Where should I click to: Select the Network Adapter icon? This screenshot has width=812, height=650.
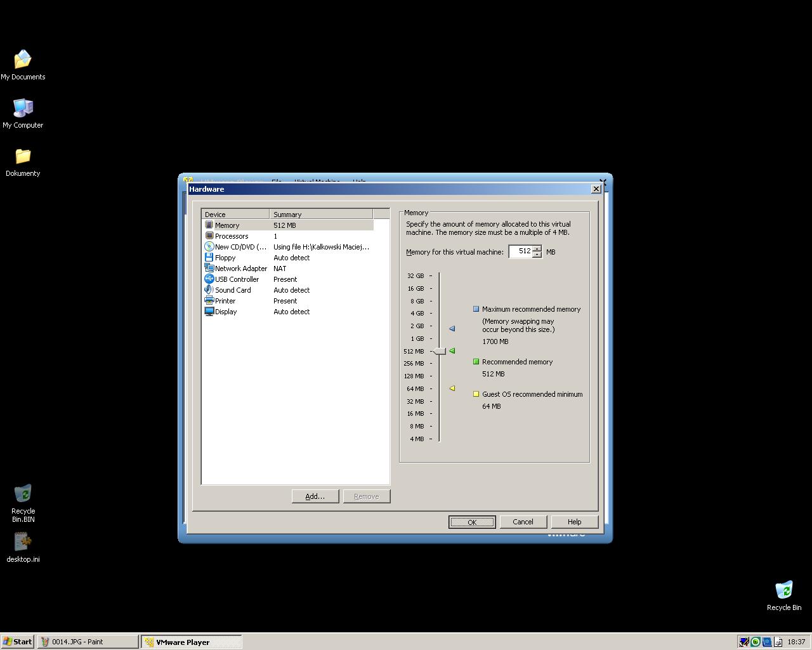coord(209,268)
